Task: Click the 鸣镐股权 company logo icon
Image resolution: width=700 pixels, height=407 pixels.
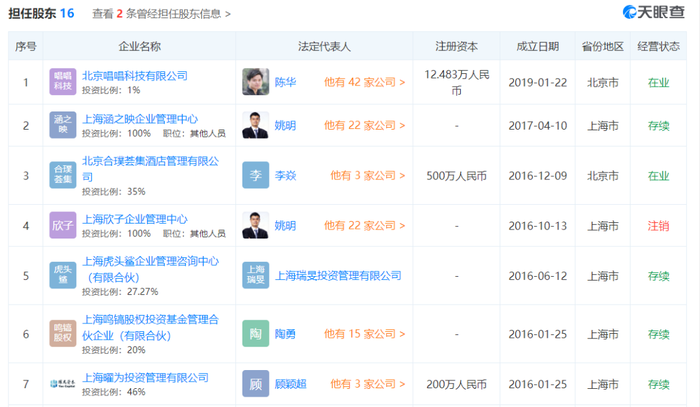Action: 62,333
